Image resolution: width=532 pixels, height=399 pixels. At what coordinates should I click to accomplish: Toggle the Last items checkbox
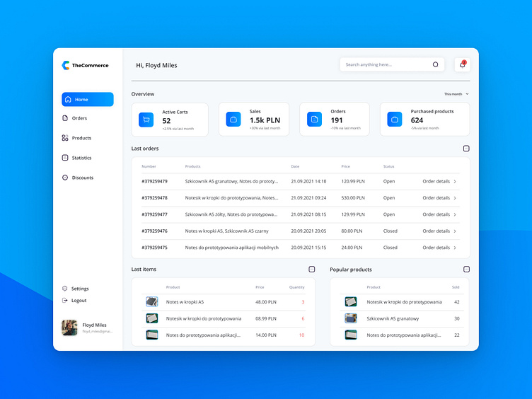click(312, 270)
